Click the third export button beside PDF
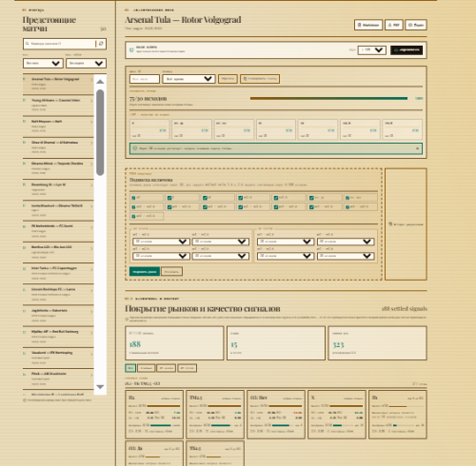 point(416,25)
